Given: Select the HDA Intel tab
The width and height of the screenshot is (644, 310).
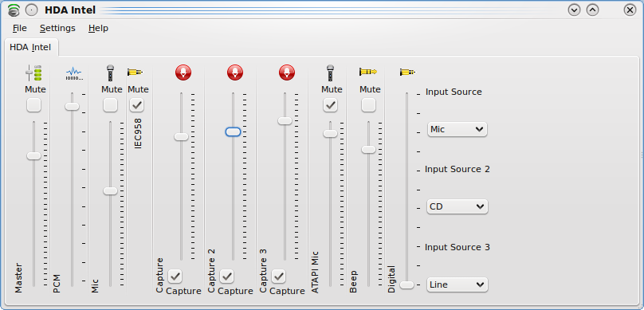Looking at the screenshot, I should coord(30,47).
